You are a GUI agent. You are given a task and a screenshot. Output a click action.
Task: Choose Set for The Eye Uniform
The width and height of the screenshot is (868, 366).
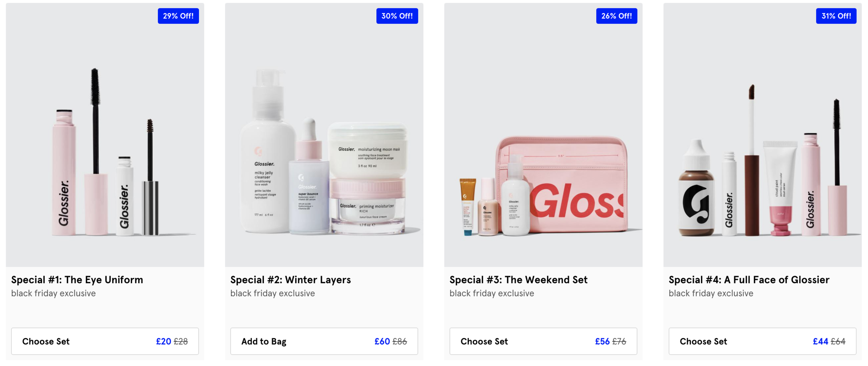105,341
